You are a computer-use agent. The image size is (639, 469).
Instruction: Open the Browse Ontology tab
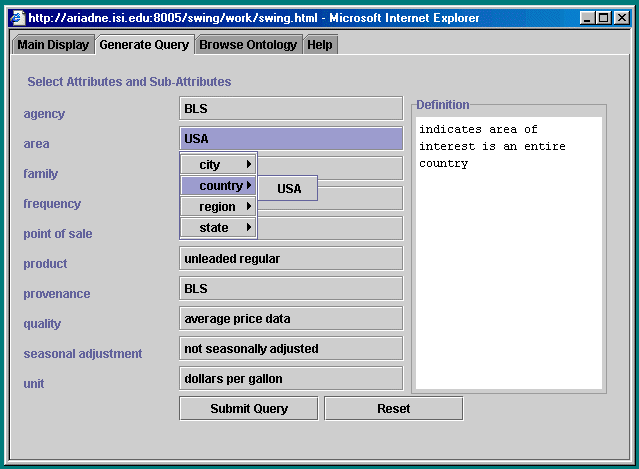point(248,45)
